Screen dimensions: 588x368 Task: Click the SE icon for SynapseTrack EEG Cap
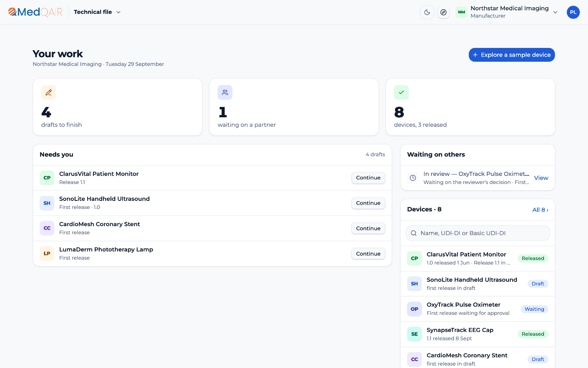point(414,334)
